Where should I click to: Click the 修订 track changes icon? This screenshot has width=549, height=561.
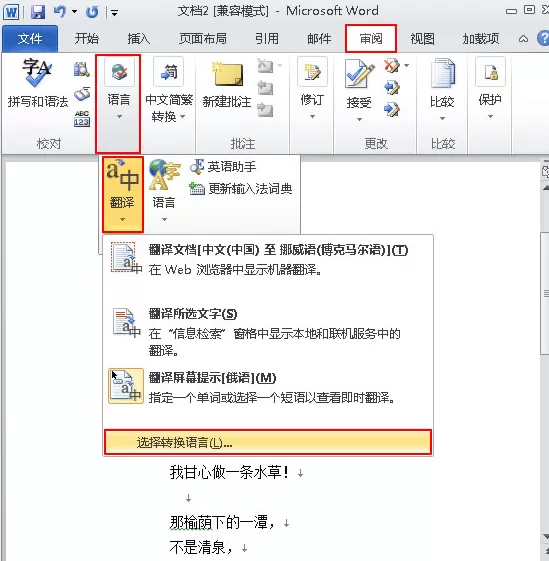click(x=312, y=72)
